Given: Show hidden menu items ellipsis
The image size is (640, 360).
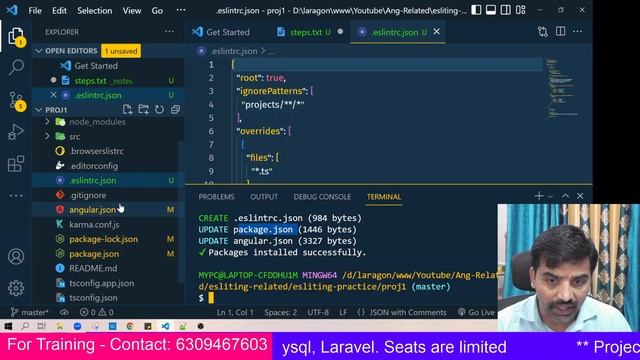Looking at the screenshot, I should pyautogui.click(x=181, y=10).
